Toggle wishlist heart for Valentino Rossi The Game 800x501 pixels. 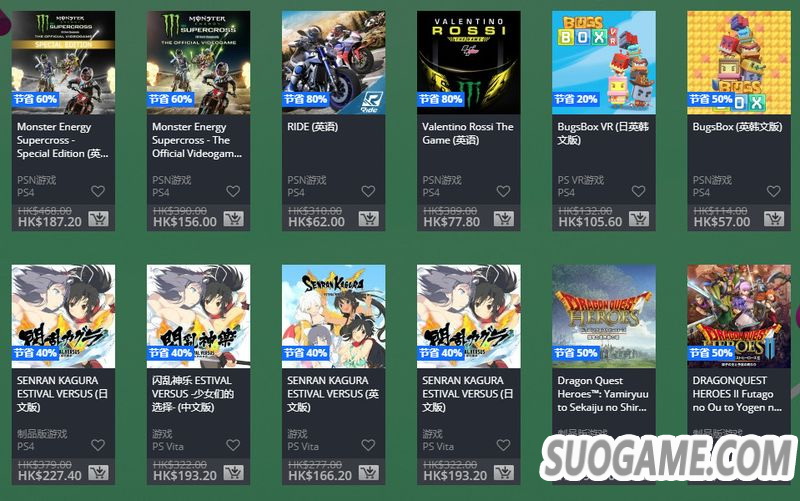point(504,191)
